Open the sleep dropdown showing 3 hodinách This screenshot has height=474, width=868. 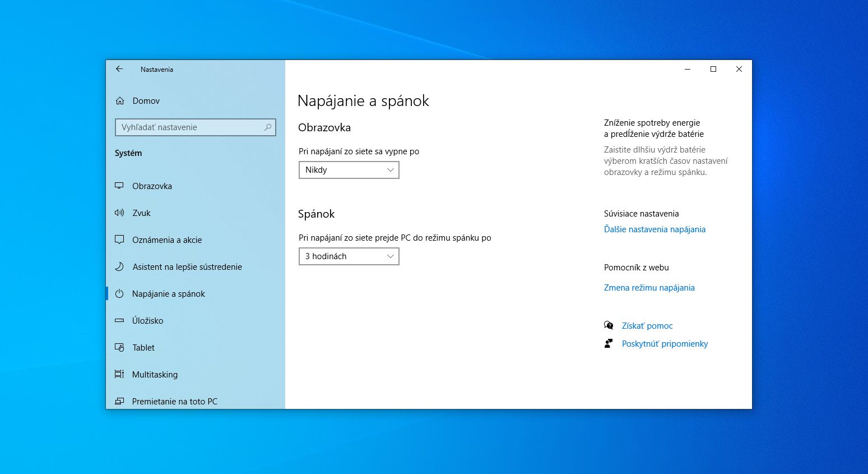point(349,256)
